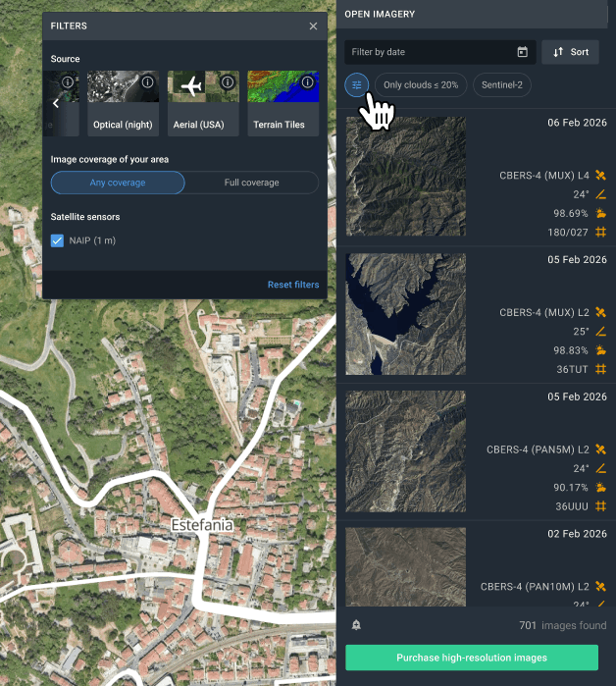
Task: Open the 02 Feb 2026 CBERS-4 (PAN10M) L2 thumbnail
Action: [406, 566]
